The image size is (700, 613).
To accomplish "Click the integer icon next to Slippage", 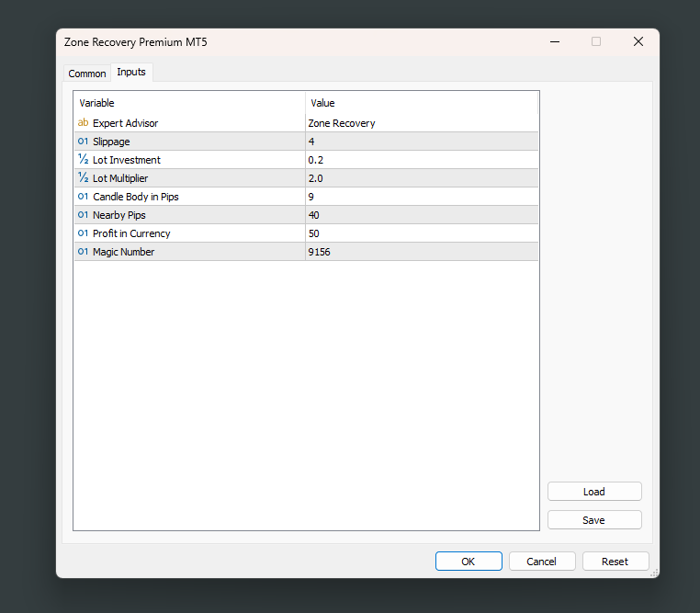I will (83, 142).
